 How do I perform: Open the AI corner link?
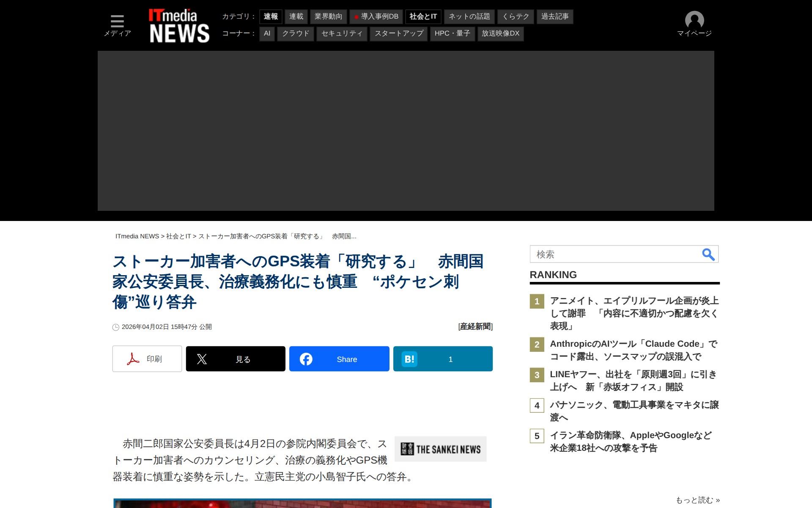point(267,33)
